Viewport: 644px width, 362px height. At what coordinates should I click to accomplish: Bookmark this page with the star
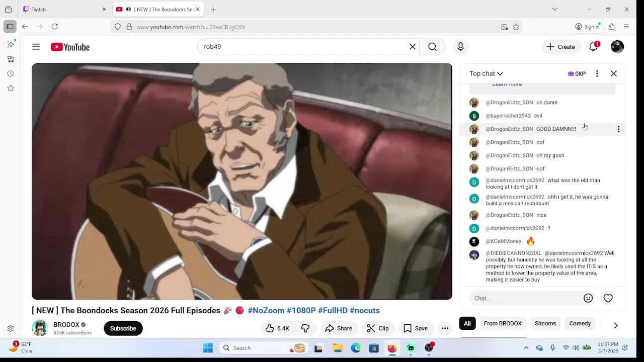(516, 27)
